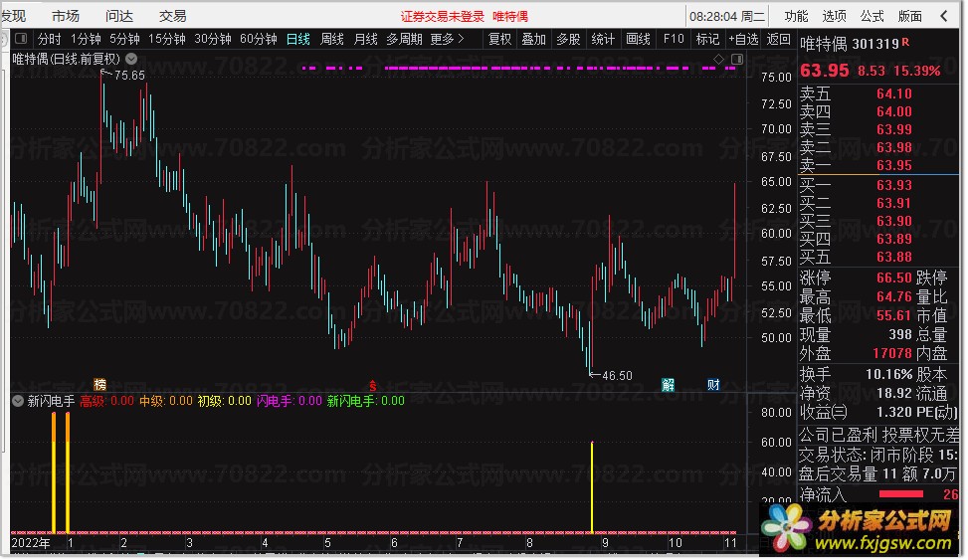The image size is (968, 560).
Task: Open the 市场 menu
Action: click(x=66, y=16)
